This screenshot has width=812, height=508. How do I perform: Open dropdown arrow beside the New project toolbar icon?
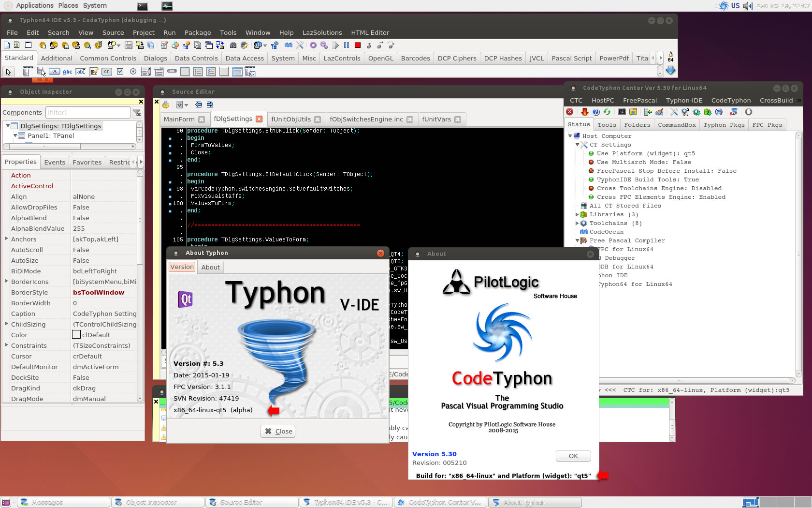point(118,45)
